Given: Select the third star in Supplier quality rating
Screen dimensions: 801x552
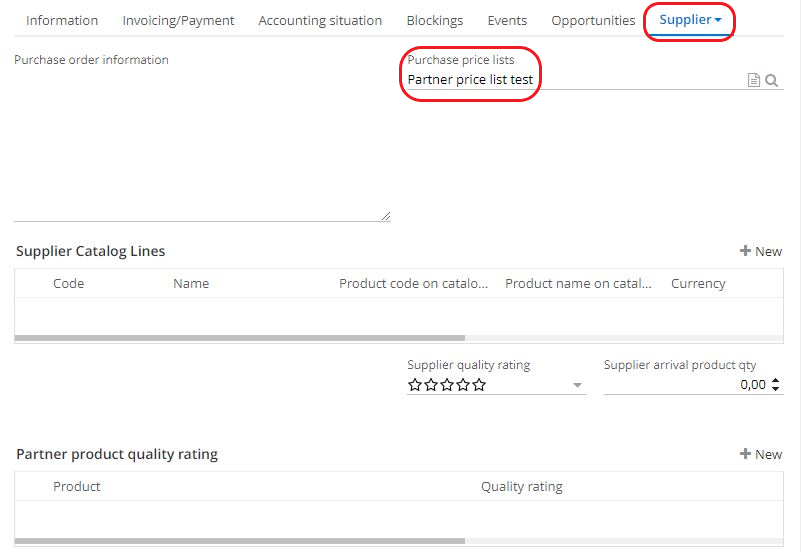Looking at the screenshot, I should tap(447, 385).
